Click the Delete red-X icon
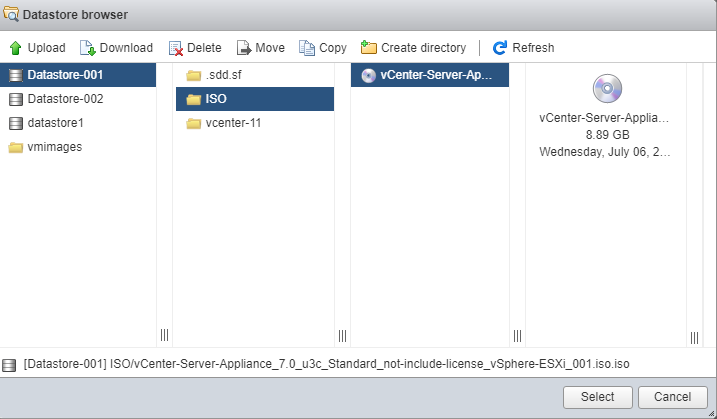 pos(176,48)
